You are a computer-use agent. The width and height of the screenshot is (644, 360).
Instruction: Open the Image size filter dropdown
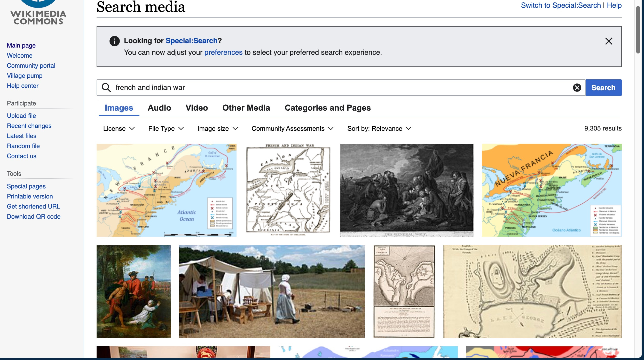click(x=218, y=128)
